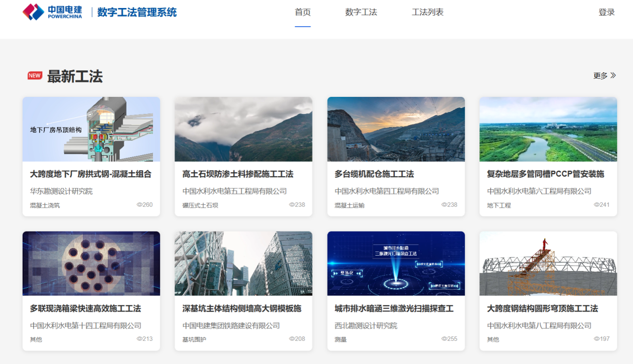
Task: Open the river landscape PCCP thumbnail
Action: tap(548, 129)
